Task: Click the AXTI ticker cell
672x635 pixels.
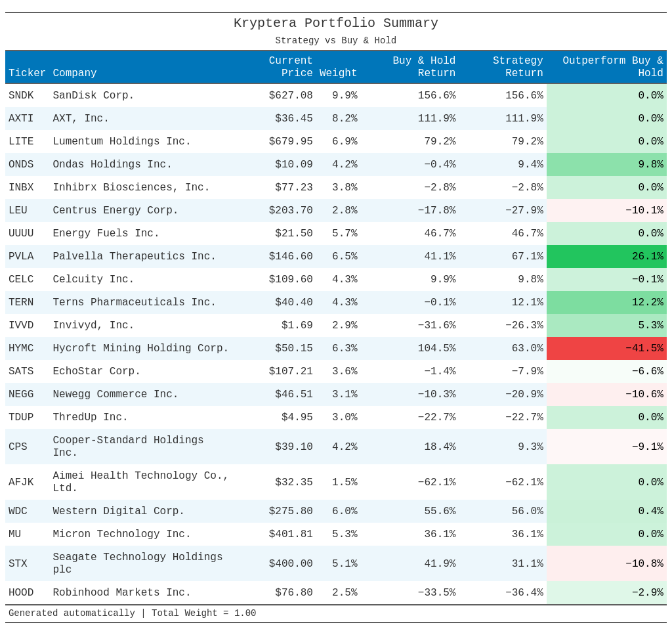Action: 21,118
